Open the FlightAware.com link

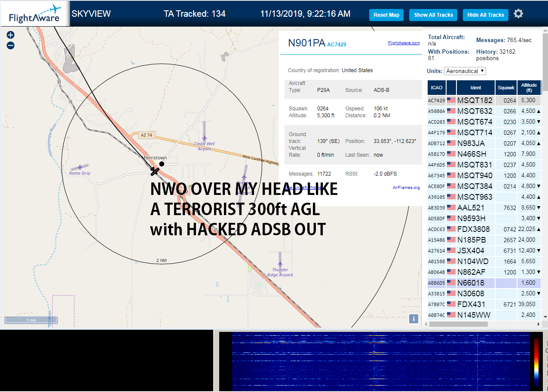tap(404, 43)
